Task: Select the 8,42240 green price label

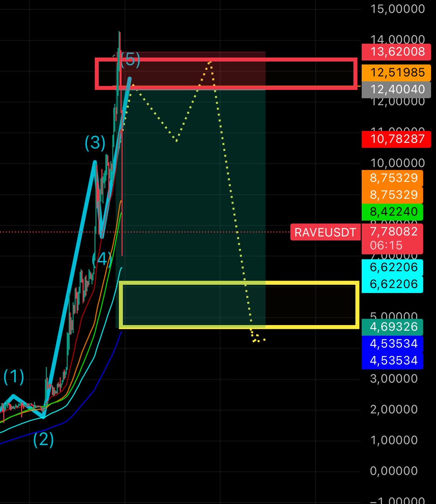Action: pyautogui.click(x=392, y=212)
